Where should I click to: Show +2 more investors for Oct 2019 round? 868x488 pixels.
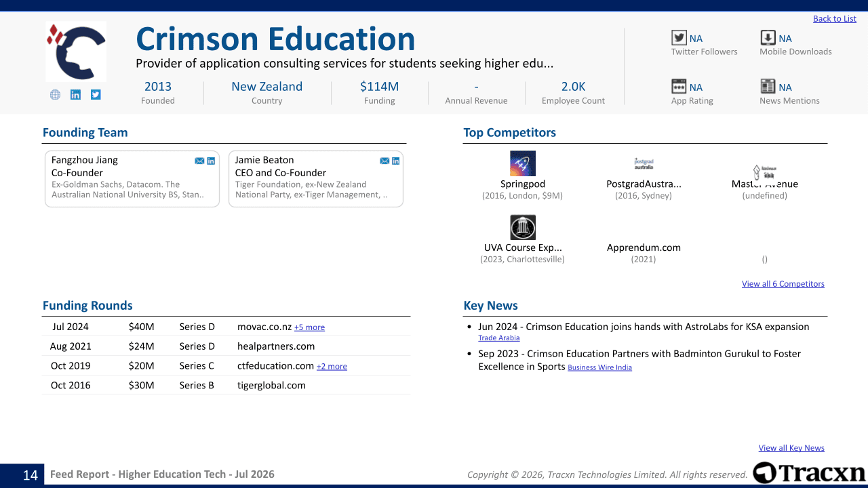point(332,367)
